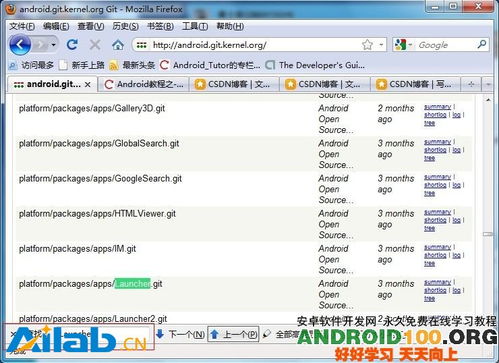Switch to the Android教程之-... tab
The width and height of the screenshot is (499, 363).
[x=144, y=84]
